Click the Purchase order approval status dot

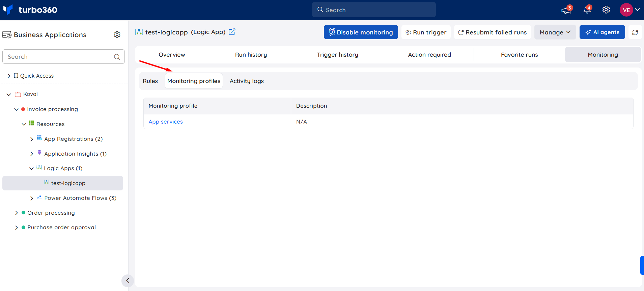[23, 227]
